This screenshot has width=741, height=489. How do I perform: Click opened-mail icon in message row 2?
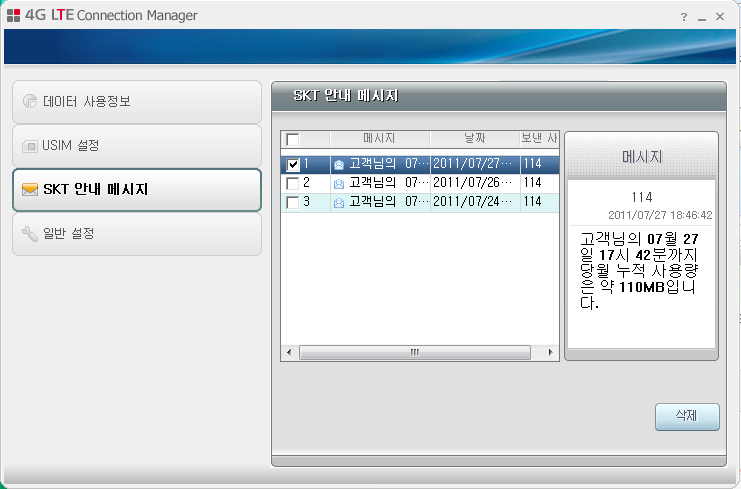339,183
